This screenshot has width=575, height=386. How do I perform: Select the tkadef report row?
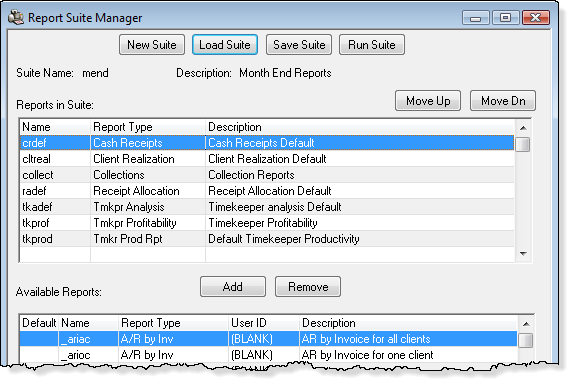267,207
